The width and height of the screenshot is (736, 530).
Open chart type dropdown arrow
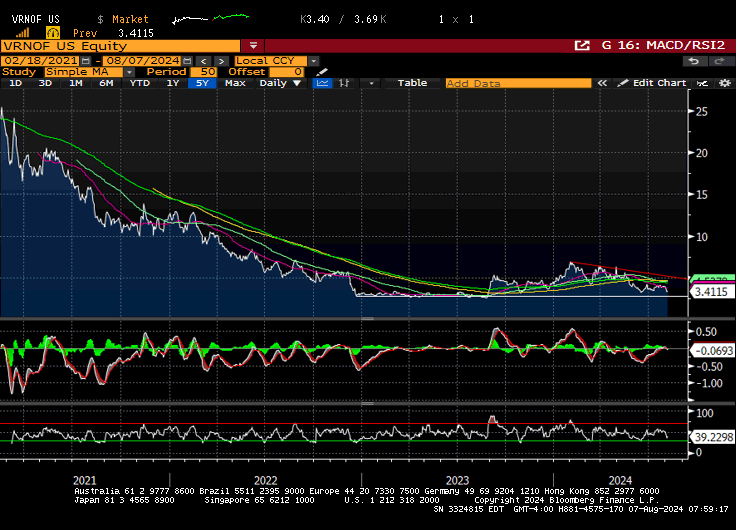click(371, 83)
